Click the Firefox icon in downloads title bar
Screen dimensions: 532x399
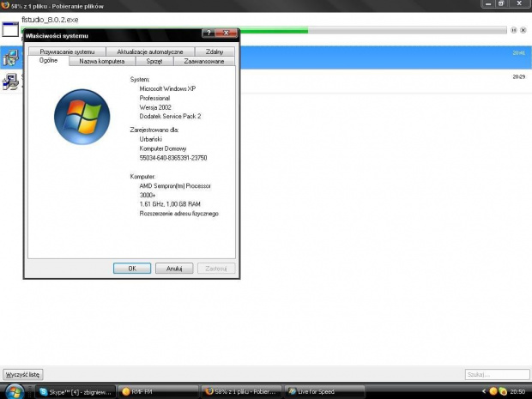point(5,5)
